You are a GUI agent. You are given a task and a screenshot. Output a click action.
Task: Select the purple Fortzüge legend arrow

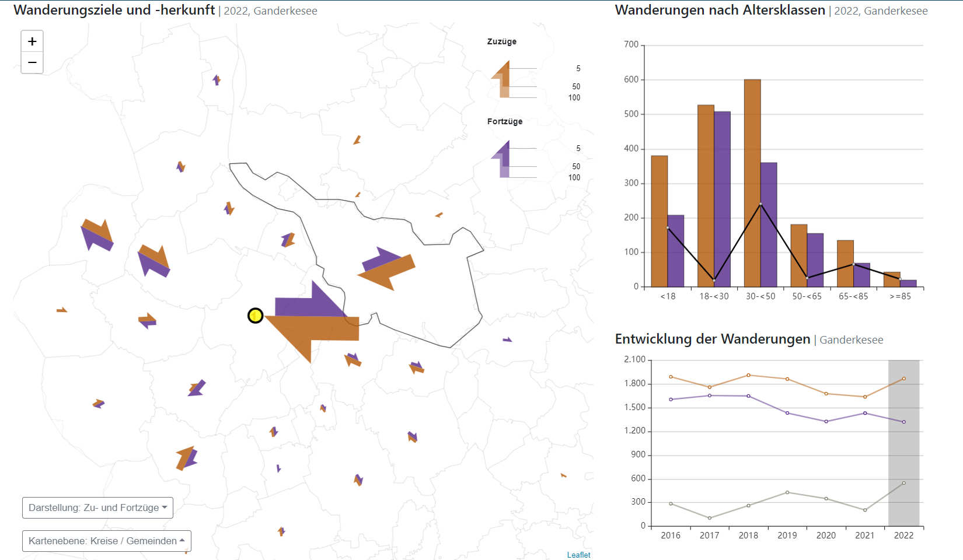(502, 158)
